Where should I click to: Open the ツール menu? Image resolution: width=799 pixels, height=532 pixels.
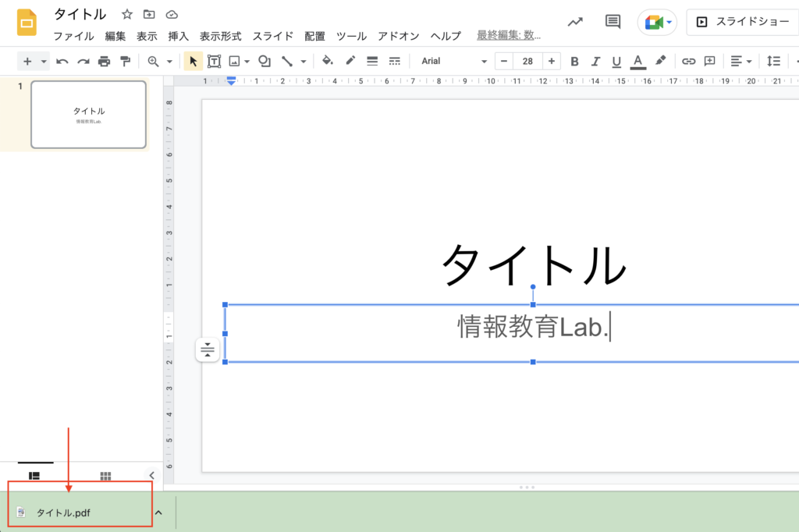(352, 36)
